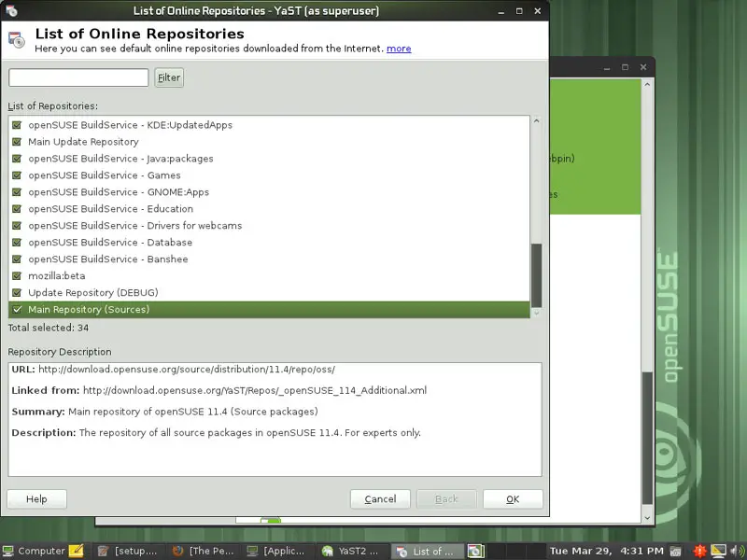Click the background window's scroll-down arrow
This screenshot has height=560, width=747.
pos(647,518)
